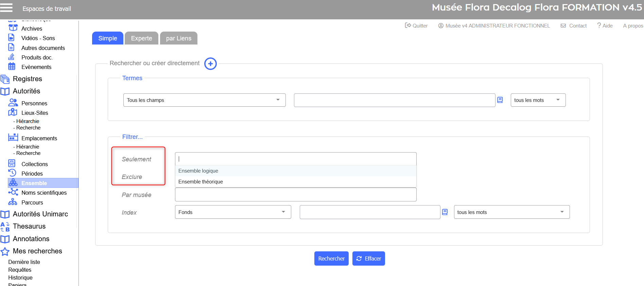Open the Fonds index dropdown
This screenshot has height=286, width=644.
(233, 212)
